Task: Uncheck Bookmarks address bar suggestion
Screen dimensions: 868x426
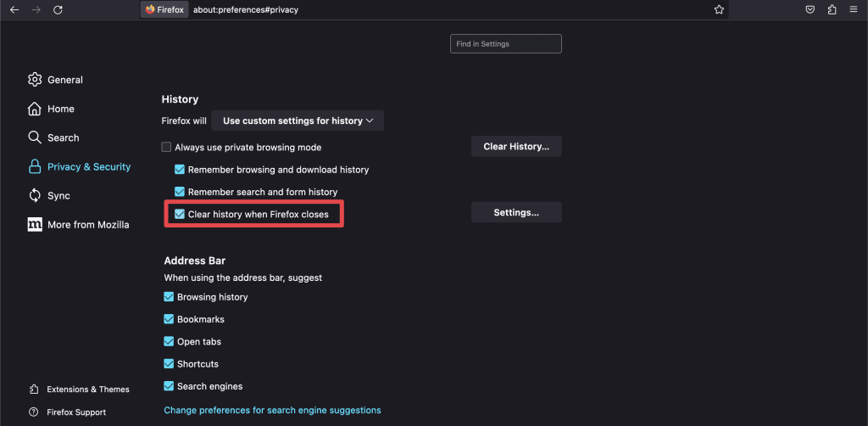Action: 169,319
